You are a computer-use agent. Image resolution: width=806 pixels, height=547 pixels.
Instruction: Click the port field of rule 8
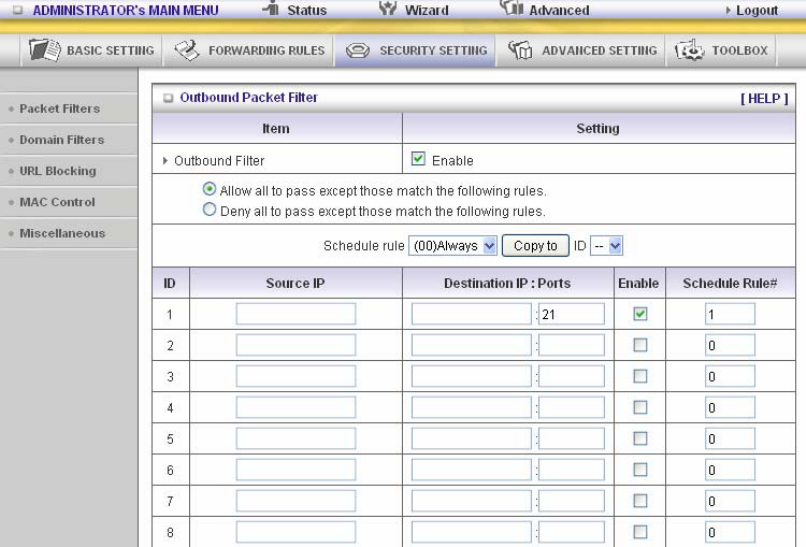click(x=571, y=532)
